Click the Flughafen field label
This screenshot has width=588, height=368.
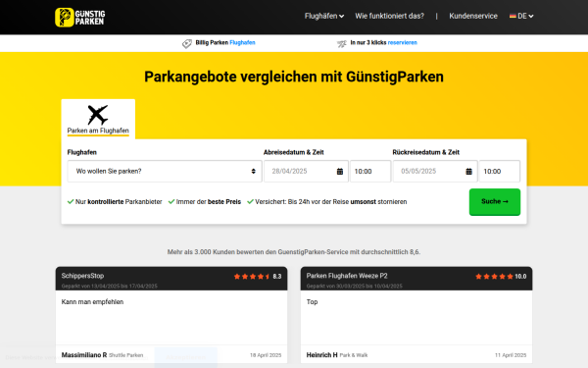pyautogui.click(x=81, y=152)
